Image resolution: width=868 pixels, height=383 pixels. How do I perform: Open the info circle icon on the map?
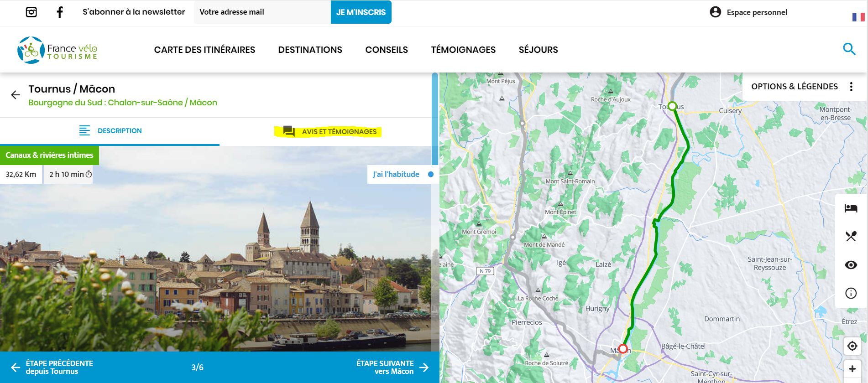click(x=851, y=293)
